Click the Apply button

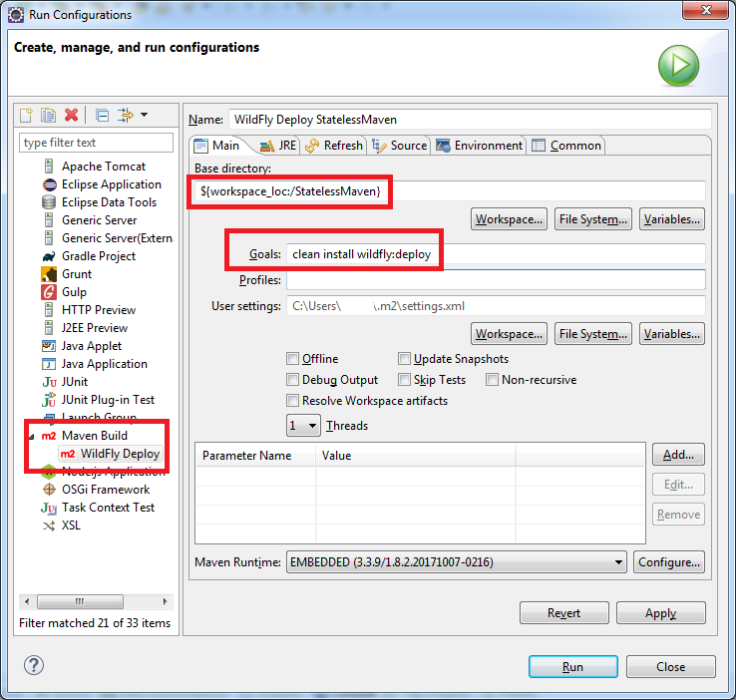(660, 612)
